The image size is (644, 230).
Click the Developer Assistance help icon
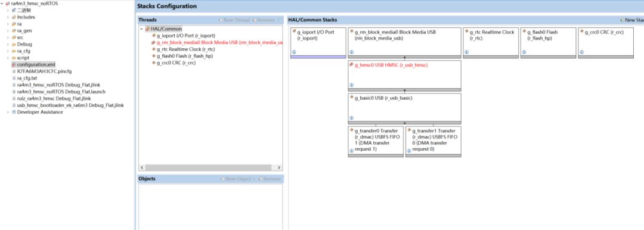pyautogui.click(x=14, y=112)
